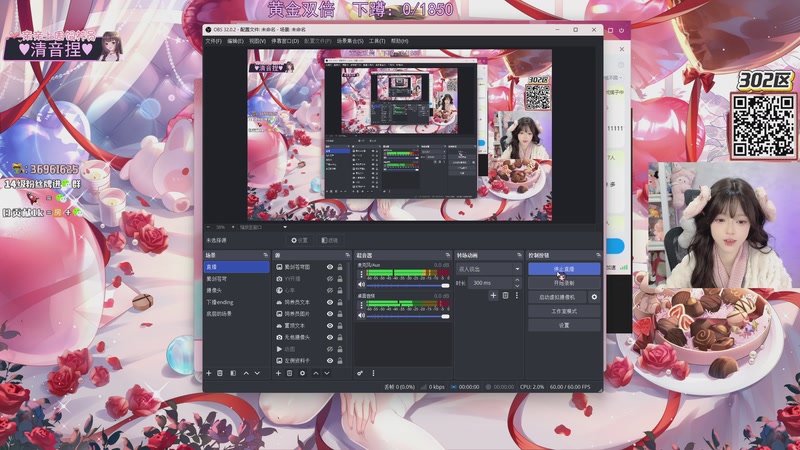Open scene filters from the Scenes toolbar
Viewport: 800px width, 450px height.
coord(233,373)
